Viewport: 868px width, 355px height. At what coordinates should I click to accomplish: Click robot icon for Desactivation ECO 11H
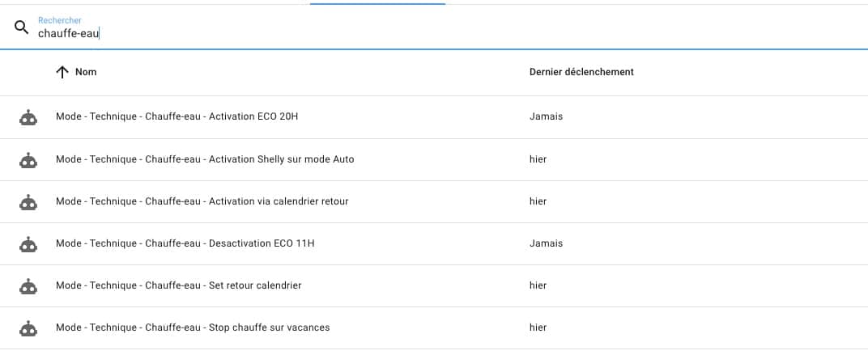[x=28, y=244]
